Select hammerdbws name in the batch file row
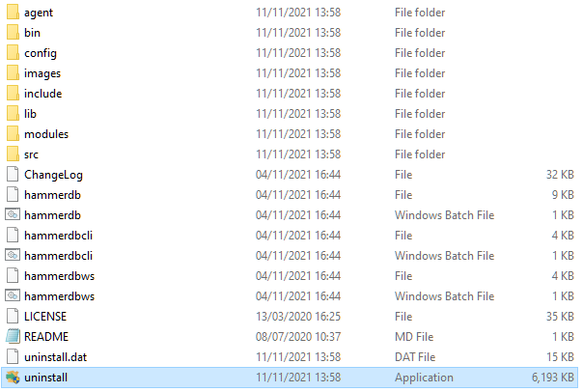The image size is (583, 392). [60, 296]
